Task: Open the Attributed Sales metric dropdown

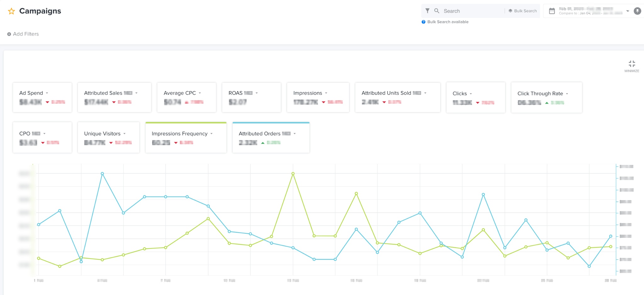Action: pos(136,93)
